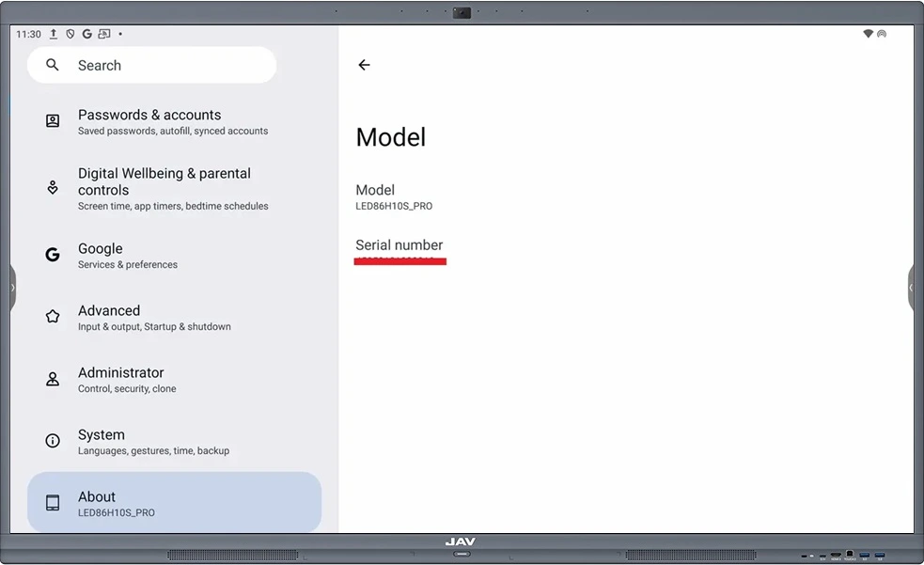
Task: Click the Passwords & accounts icon
Action: coord(53,121)
